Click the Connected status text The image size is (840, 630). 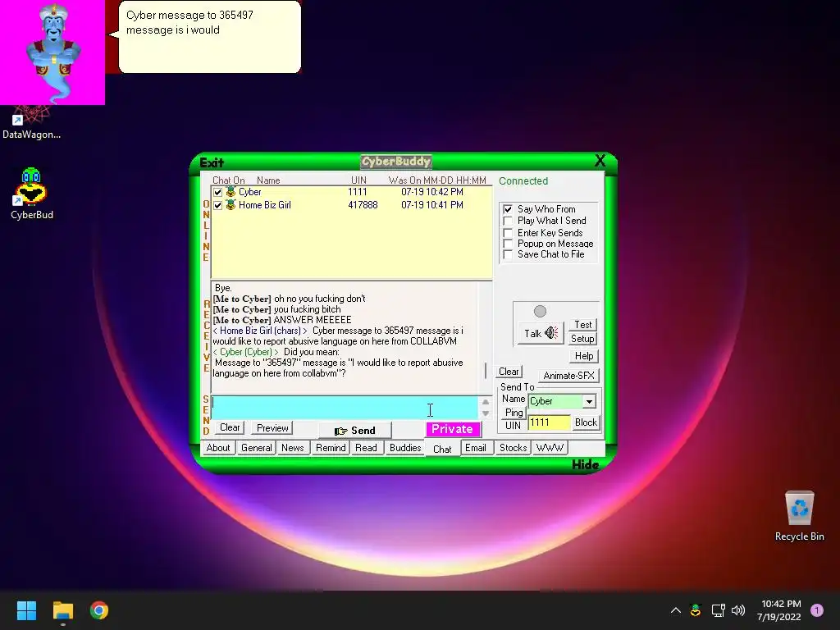pyautogui.click(x=523, y=181)
